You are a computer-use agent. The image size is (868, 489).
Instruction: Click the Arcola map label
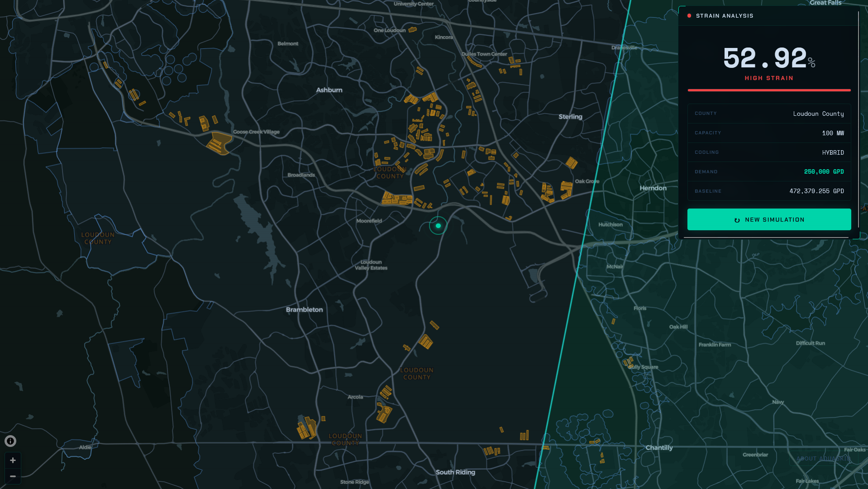(355, 397)
